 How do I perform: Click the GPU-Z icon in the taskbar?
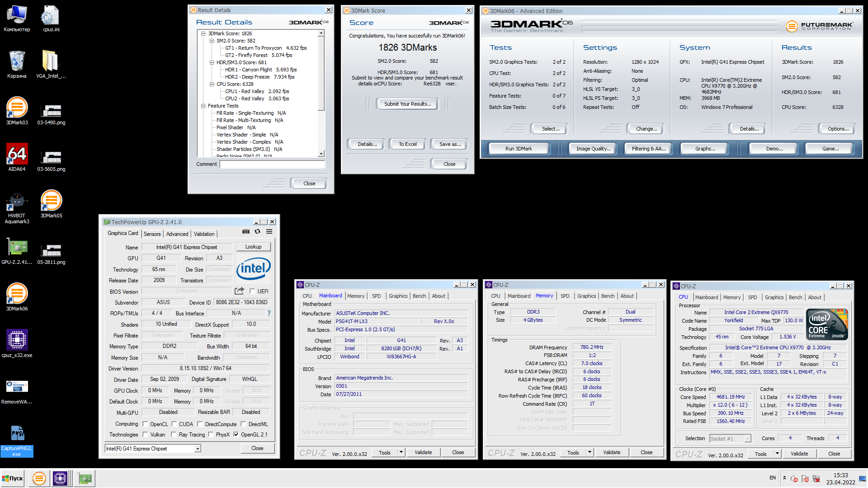coord(85,479)
